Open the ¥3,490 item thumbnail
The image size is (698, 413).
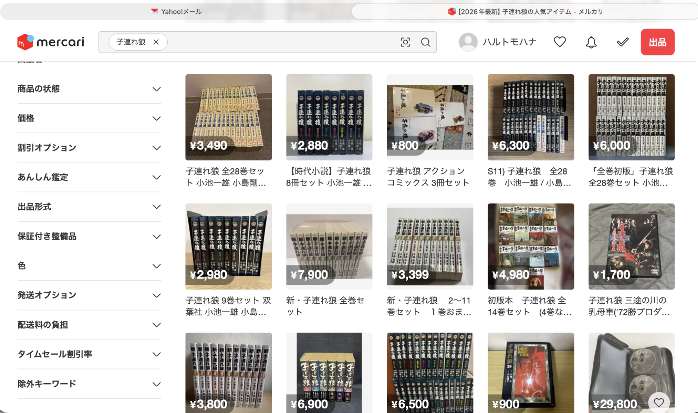228,117
